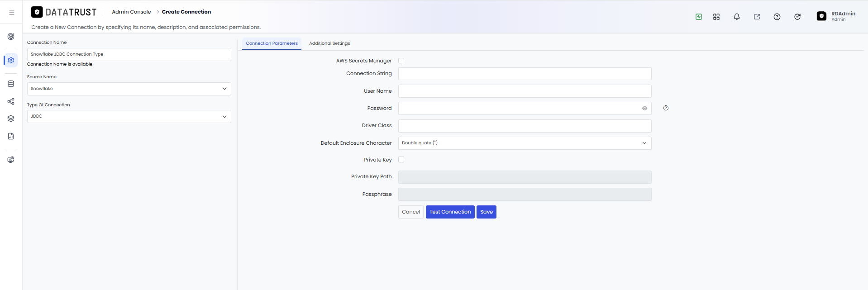868x290 pixels.
Task: Save the connection
Action: [486, 212]
